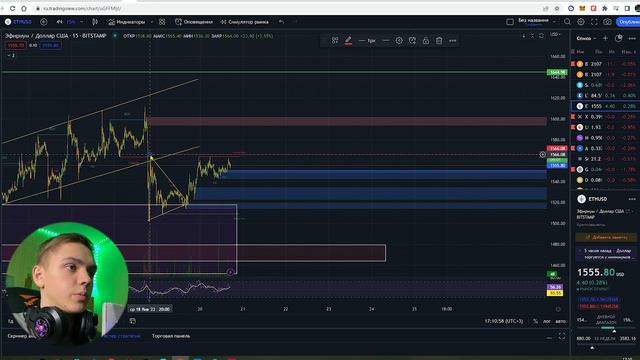Viewport: 640px width, 360px height.
Task: Open the Без названия layout dropdown
Action: [536, 21]
